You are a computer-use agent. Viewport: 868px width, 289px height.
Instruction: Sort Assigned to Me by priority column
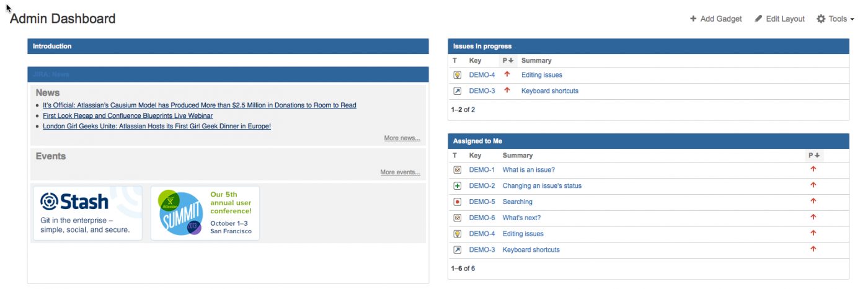pyautogui.click(x=813, y=156)
